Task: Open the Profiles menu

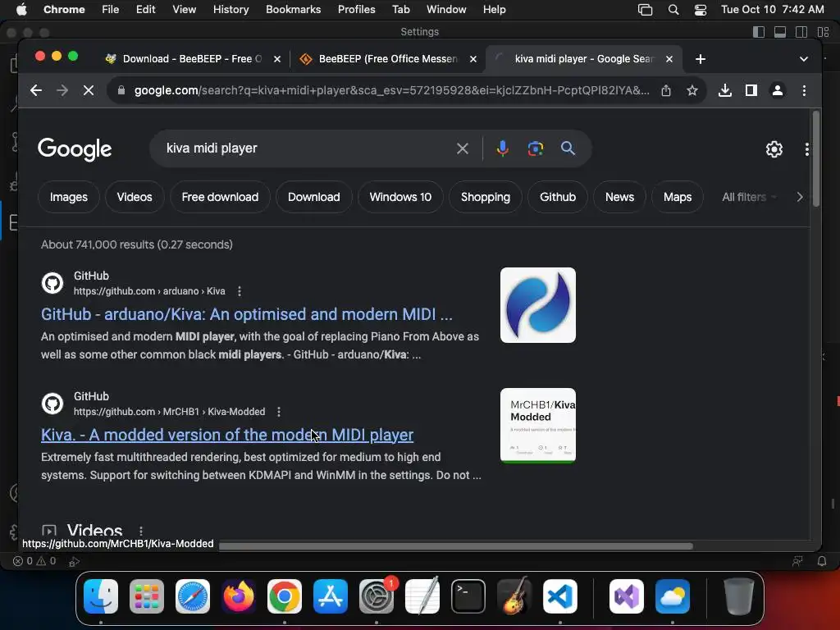Action: tap(356, 10)
